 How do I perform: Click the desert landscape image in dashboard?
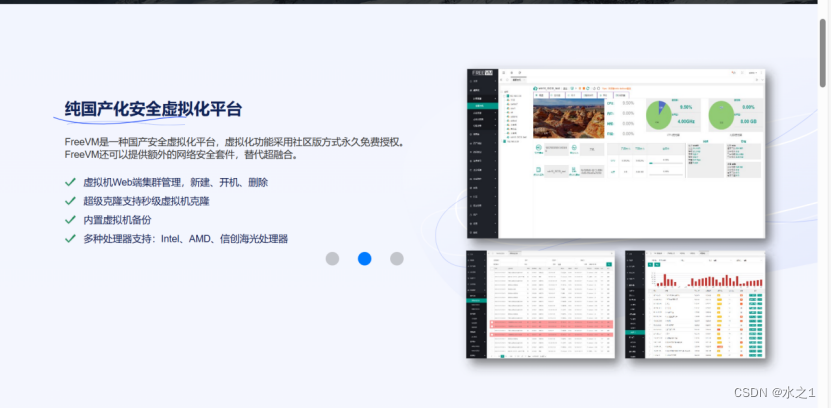[x=568, y=118]
